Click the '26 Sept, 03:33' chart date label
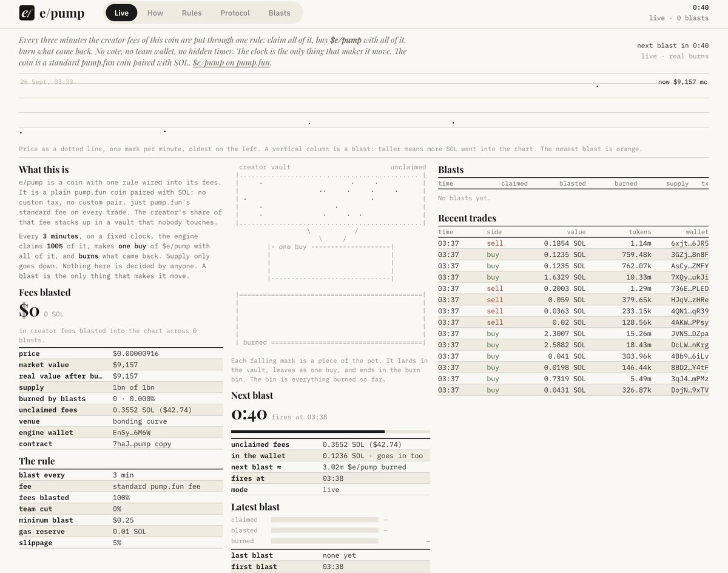 pyautogui.click(x=47, y=82)
